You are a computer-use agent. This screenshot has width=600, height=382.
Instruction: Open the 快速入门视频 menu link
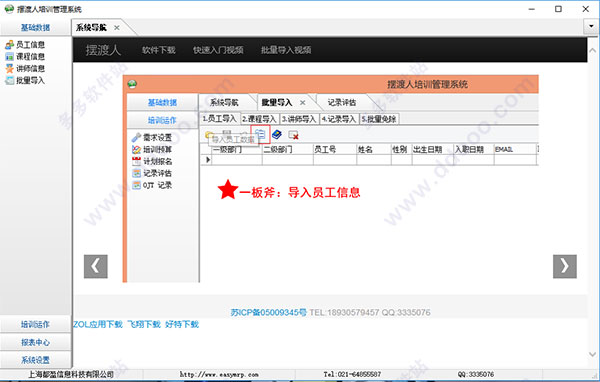tap(218, 50)
